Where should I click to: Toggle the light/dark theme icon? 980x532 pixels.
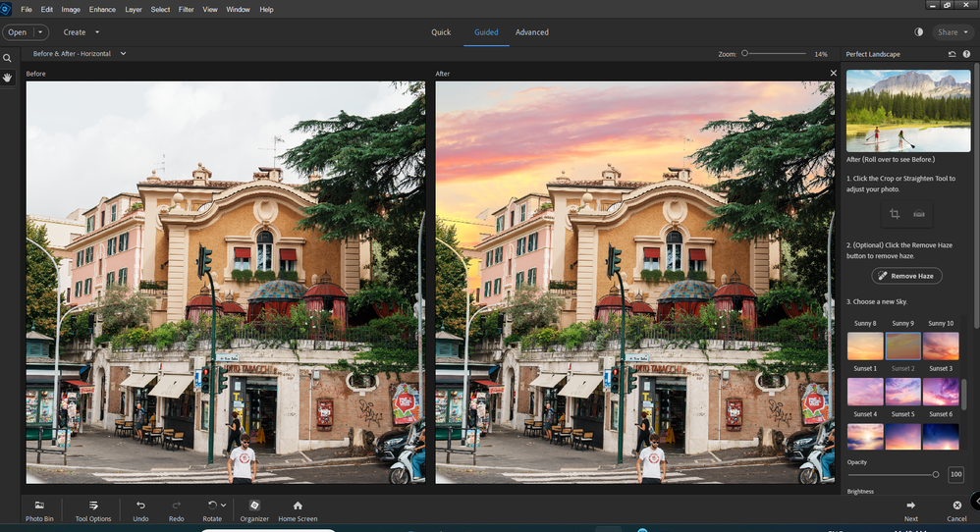click(919, 31)
